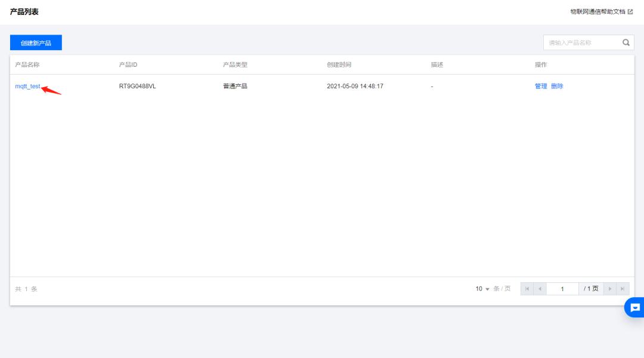Open the floating chat support icon
The height and width of the screenshot is (358, 644).
[634, 307]
